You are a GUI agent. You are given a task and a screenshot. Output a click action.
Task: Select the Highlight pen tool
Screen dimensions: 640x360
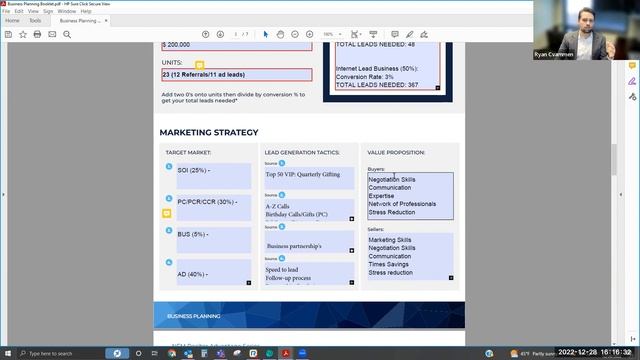pos(409,34)
